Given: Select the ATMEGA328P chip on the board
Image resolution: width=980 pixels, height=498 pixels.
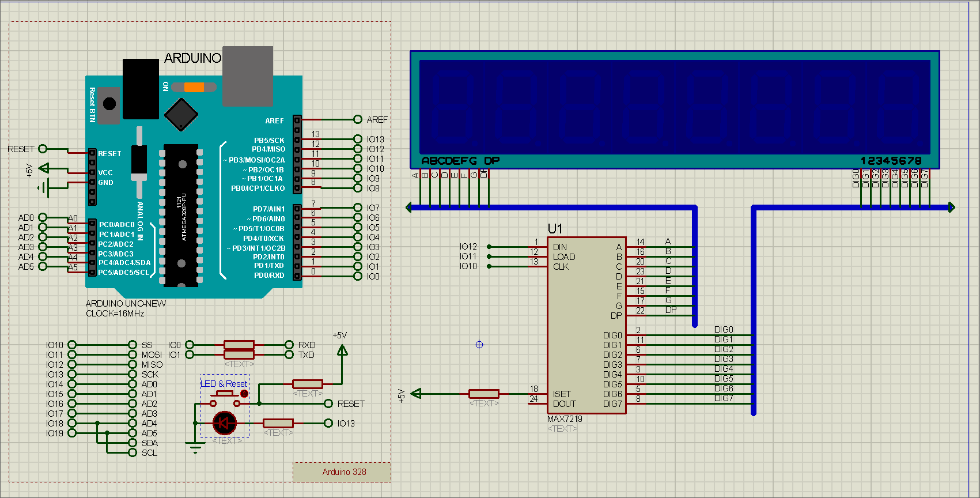Looking at the screenshot, I should (x=181, y=215).
